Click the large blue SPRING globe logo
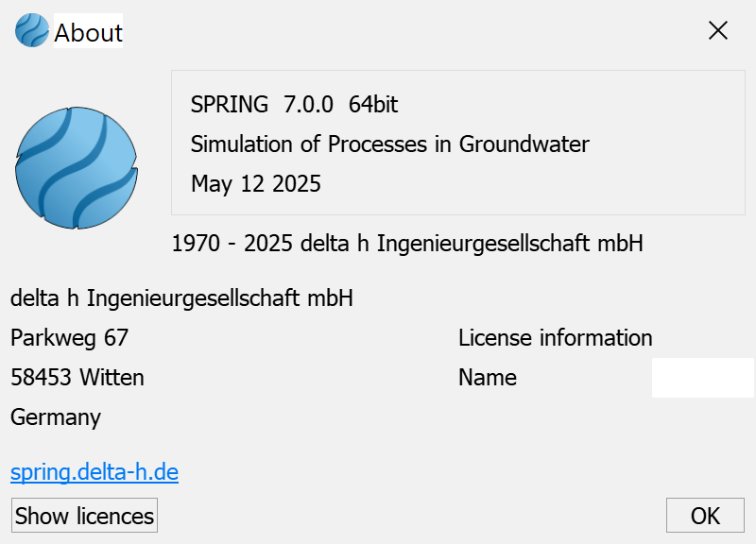 point(77,168)
